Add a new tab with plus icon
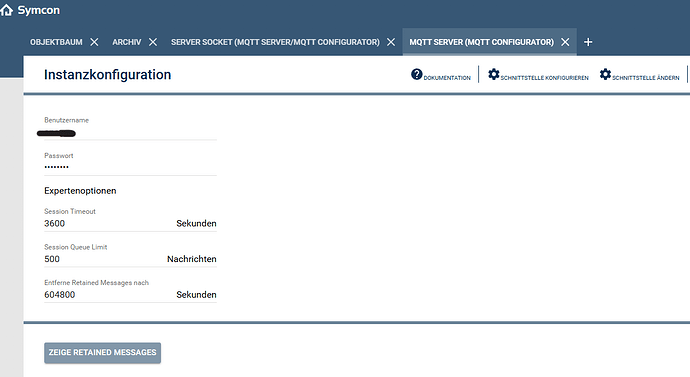This screenshot has height=377, width=690. pyautogui.click(x=588, y=42)
